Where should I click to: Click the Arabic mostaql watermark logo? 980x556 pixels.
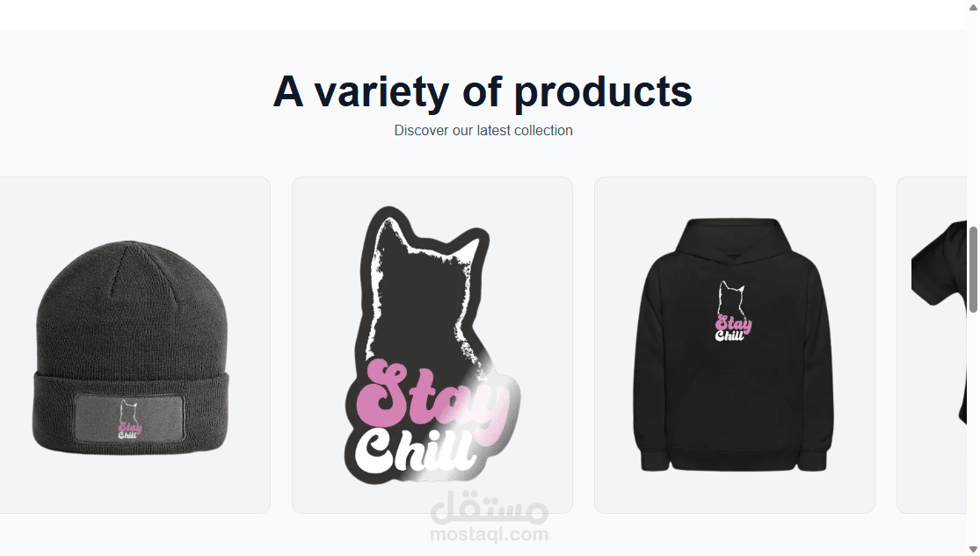[490, 507]
